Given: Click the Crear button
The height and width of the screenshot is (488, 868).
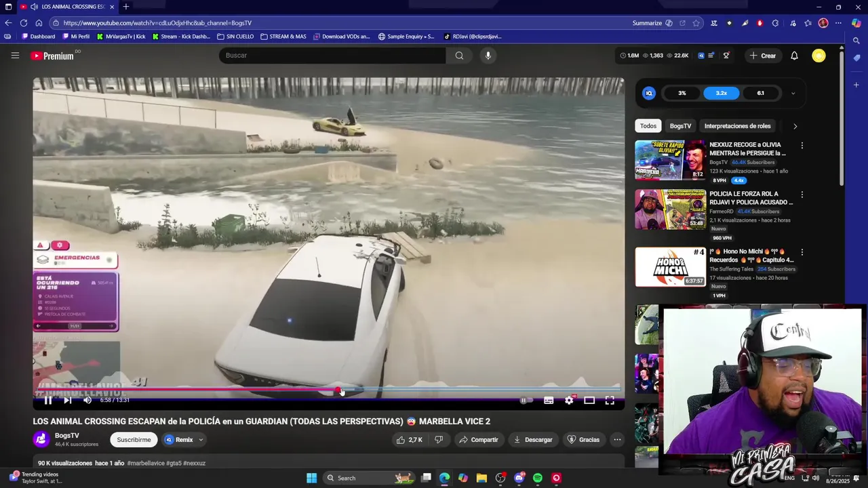Looking at the screenshot, I should pyautogui.click(x=762, y=56).
